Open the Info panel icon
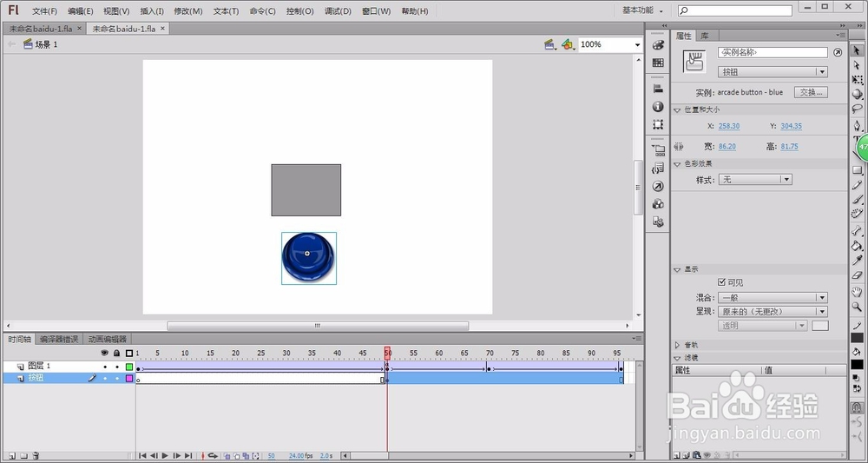 (x=658, y=106)
